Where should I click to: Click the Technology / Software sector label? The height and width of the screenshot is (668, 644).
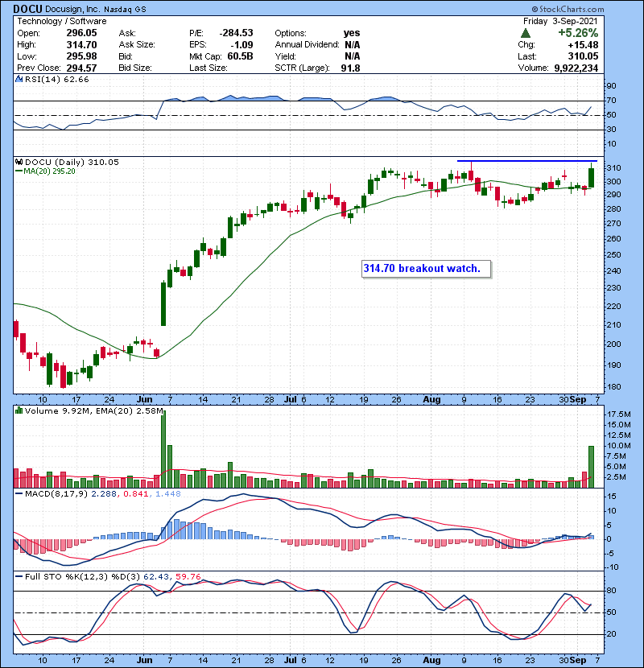(x=62, y=21)
